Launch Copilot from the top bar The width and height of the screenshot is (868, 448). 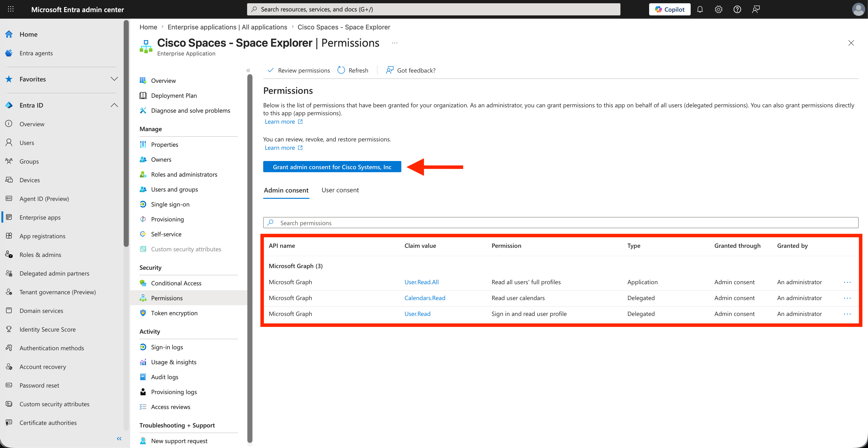[669, 9]
